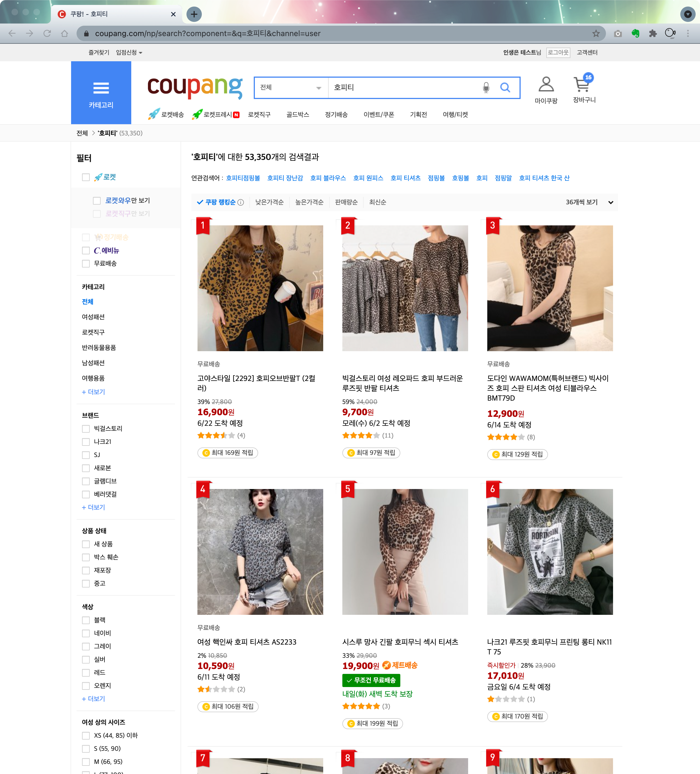Open the 전체 search category dropdown
This screenshot has width=700, height=774.
[290, 88]
